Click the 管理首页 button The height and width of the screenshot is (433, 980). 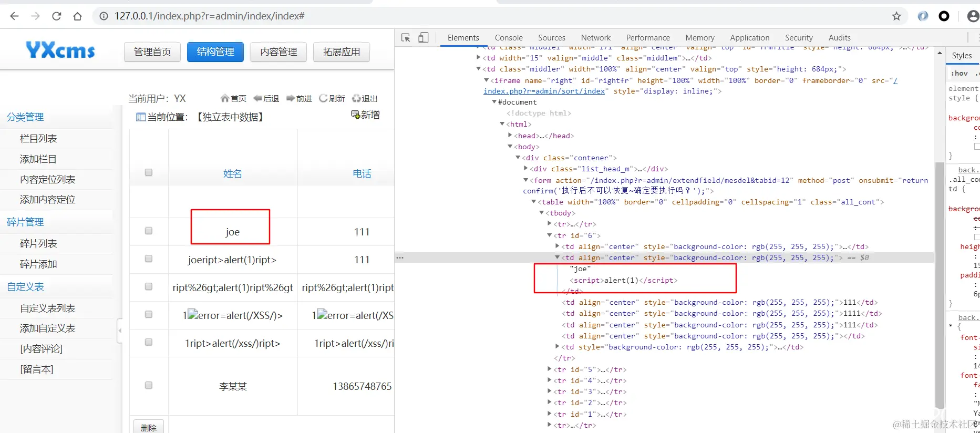click(x=152, y=52)
